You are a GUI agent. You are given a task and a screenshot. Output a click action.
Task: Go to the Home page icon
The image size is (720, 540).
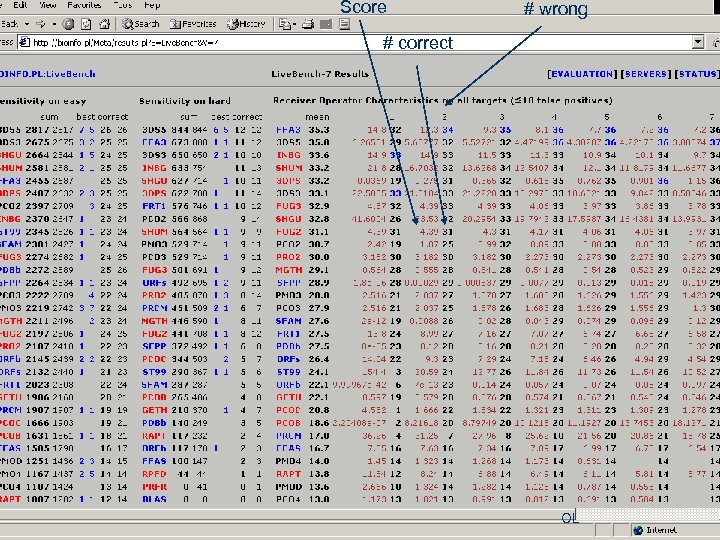[x=104, y=24]
